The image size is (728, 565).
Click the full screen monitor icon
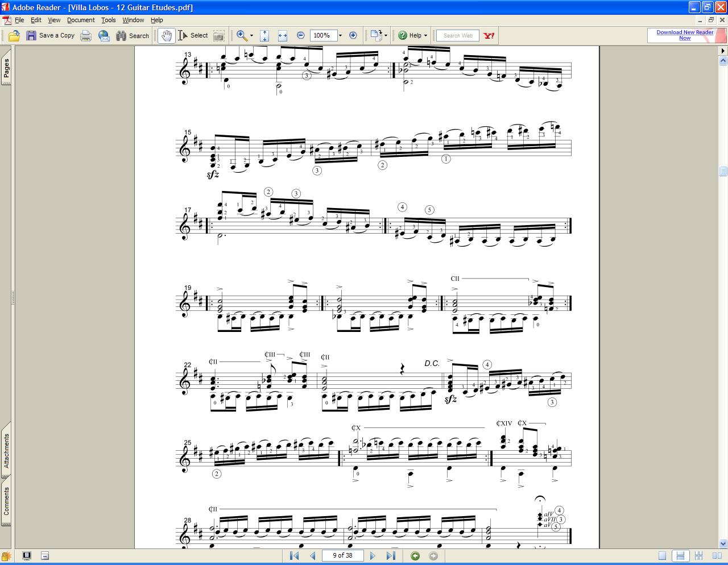click(x=26, y=556)
